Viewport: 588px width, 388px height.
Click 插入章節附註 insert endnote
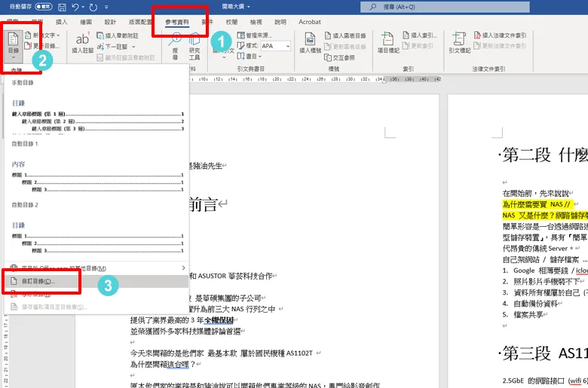click(x=118, y=35)
